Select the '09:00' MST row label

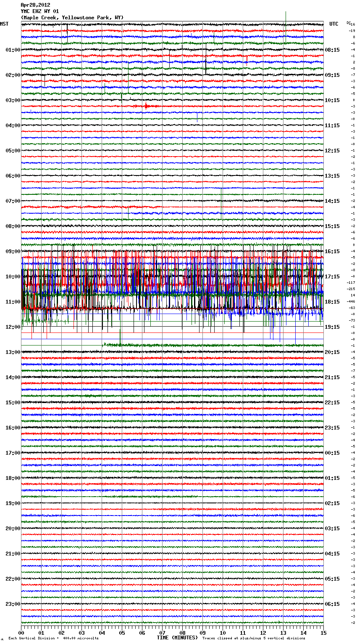click(x=13, y=251)
